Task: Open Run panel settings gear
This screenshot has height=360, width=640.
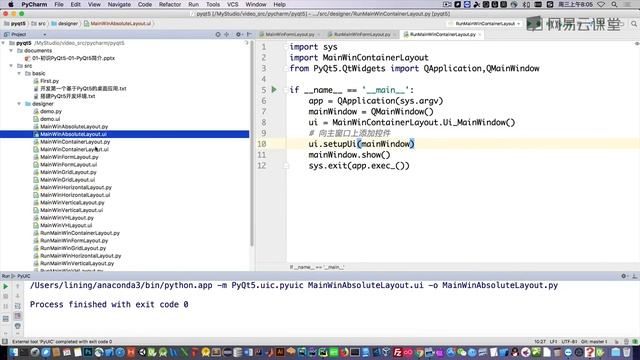Action: tap(624, 276)
